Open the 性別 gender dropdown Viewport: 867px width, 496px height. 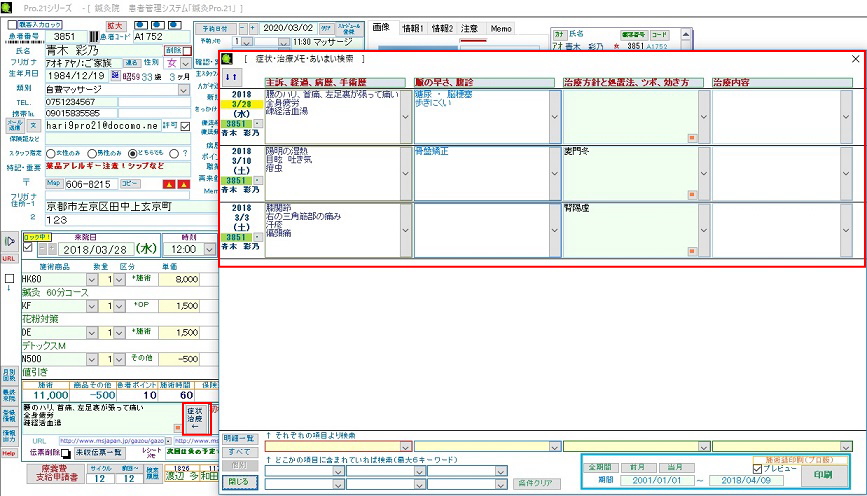tap(186, 64)
